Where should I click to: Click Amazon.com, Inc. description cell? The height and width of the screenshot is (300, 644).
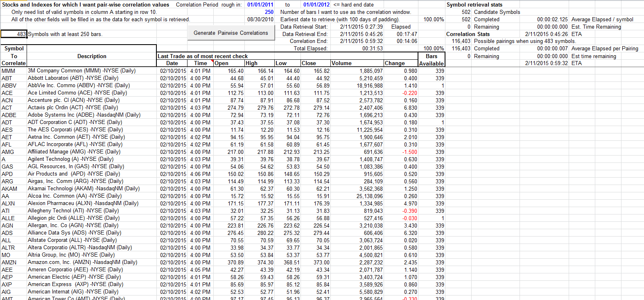(x=92, y=262)
